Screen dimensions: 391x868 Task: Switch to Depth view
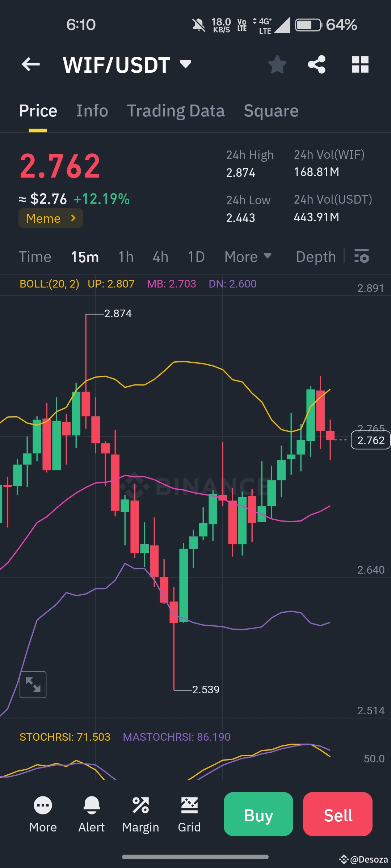coord(315,256)
